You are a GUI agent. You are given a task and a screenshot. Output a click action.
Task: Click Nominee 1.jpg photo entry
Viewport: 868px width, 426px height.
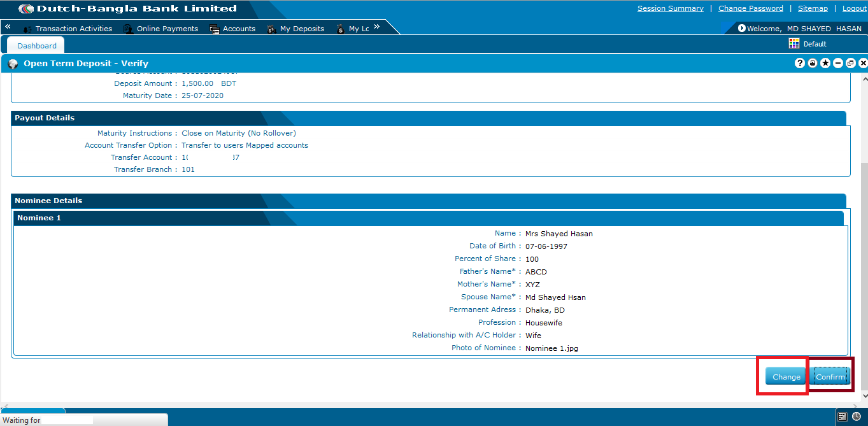point(551,348)
